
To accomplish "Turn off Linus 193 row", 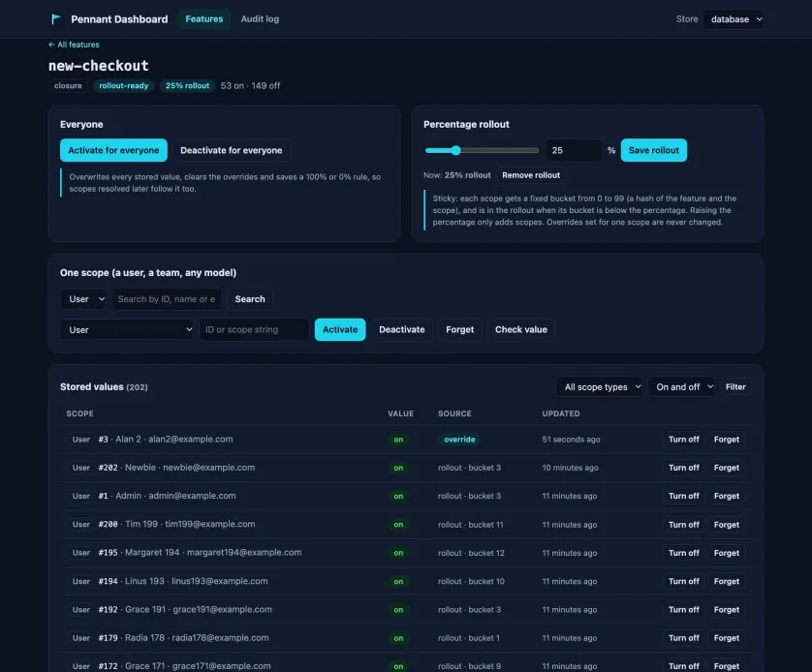I will [683, 581].
